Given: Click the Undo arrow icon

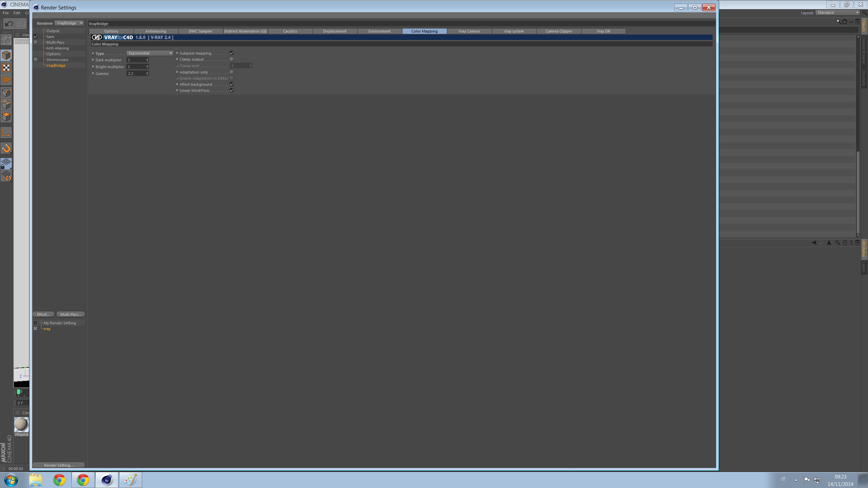Looking at the screenshot, I should tap(9, 24).
